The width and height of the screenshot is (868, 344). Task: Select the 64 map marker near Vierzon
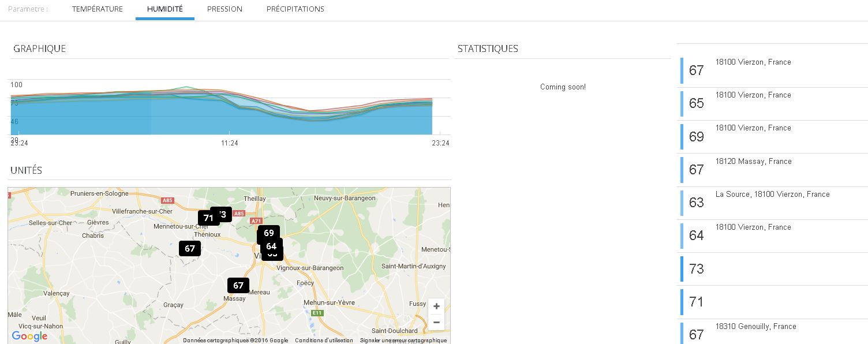pos(271,246)
